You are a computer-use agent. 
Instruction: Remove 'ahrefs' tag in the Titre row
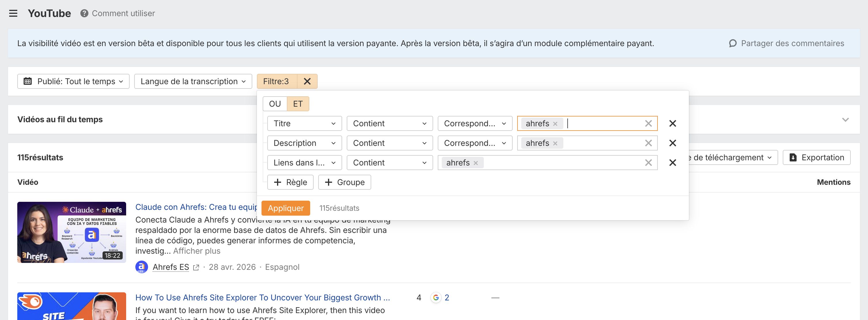point(555,124)
